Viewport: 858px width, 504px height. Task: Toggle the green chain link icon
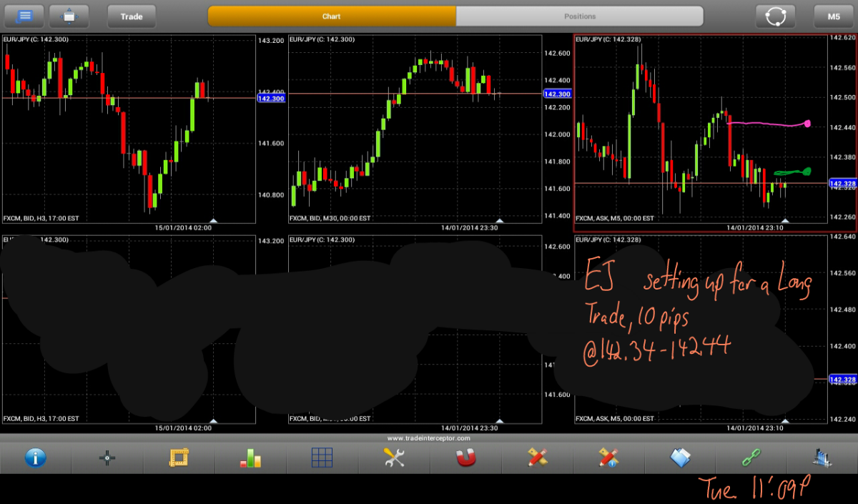[x=752, y=458]
